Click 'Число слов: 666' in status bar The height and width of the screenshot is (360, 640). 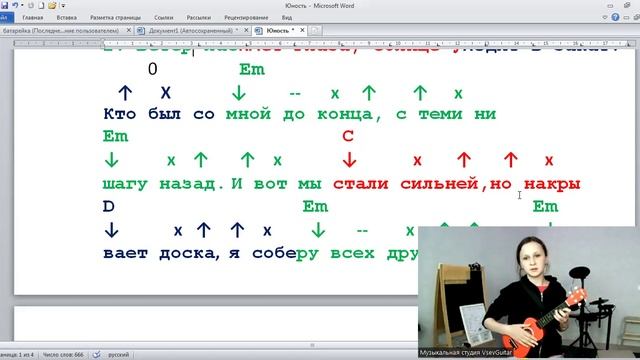point(63,355)
